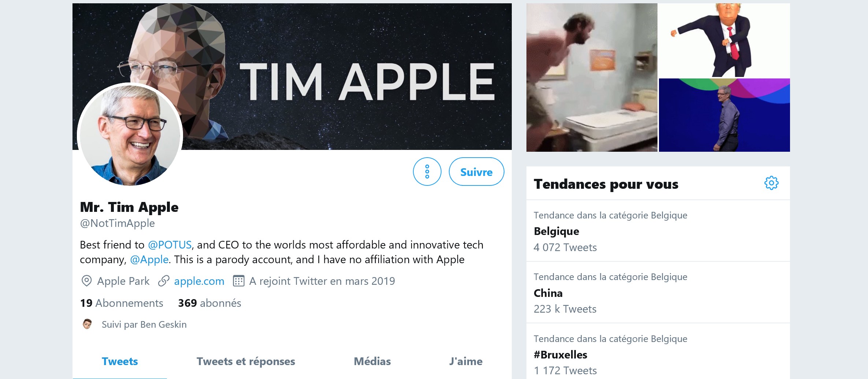Switch to the Tweets tab
This screenshot has height=379, width=868.
120,361
